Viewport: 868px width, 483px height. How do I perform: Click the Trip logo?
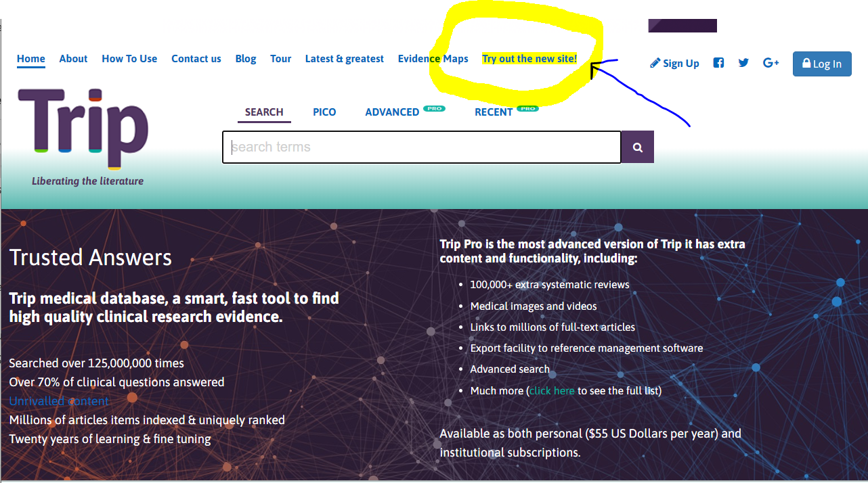83,129
